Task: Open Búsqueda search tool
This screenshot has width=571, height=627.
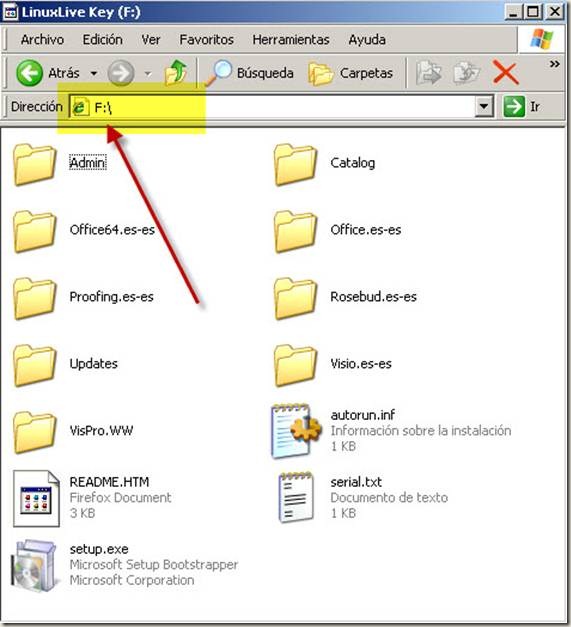Action: click(x=250, y=73)
